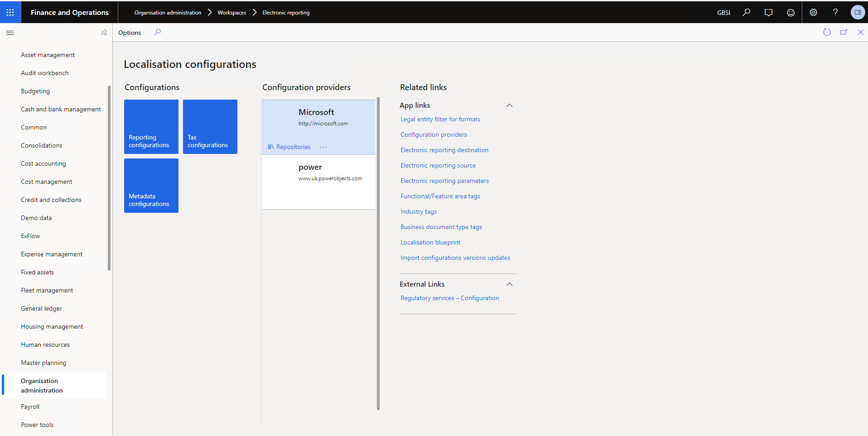
Task: Click the feedback smiley icon
Action: pyautogui.click(x=791, y=12)
